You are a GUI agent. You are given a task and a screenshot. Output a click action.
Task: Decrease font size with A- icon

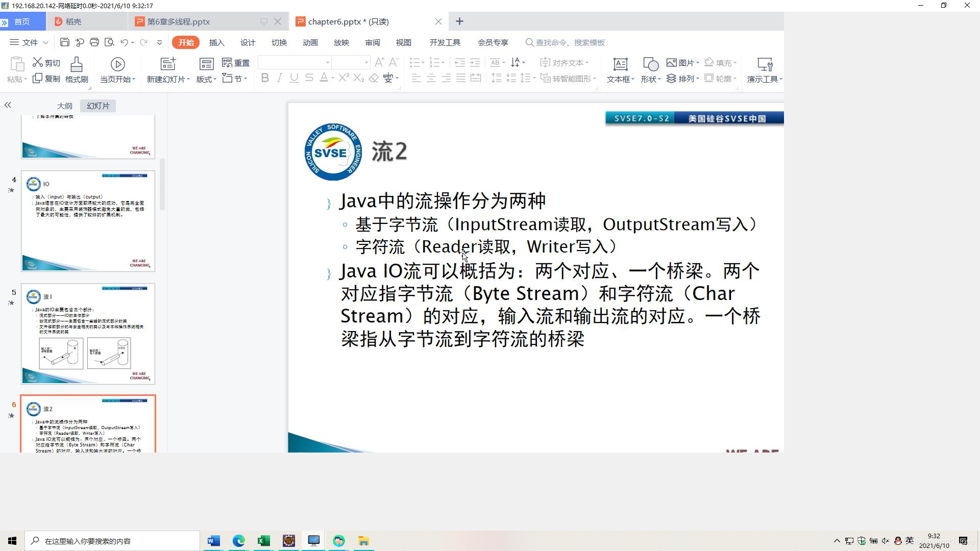point(394,62)
